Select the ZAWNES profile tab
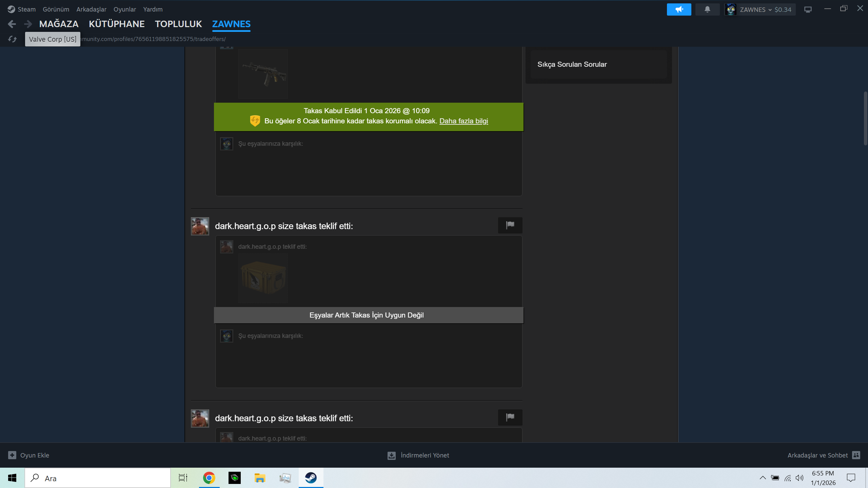Screen dimensions: 868x488 [231, 24]
